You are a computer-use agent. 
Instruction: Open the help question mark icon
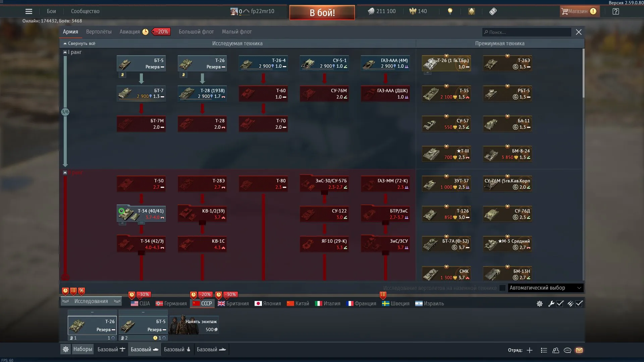[615, 11]
